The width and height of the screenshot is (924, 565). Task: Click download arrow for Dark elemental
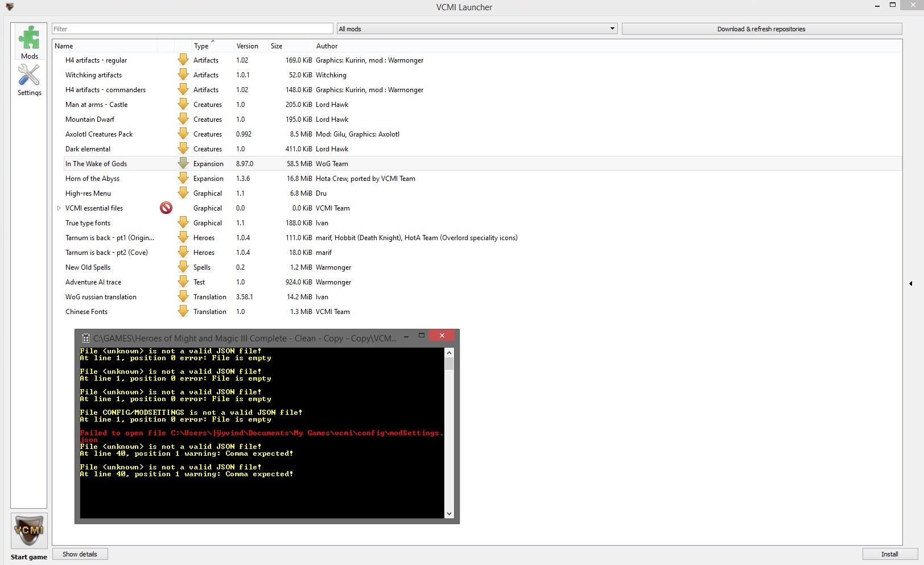pyautogui.click(x=183, y=149)
